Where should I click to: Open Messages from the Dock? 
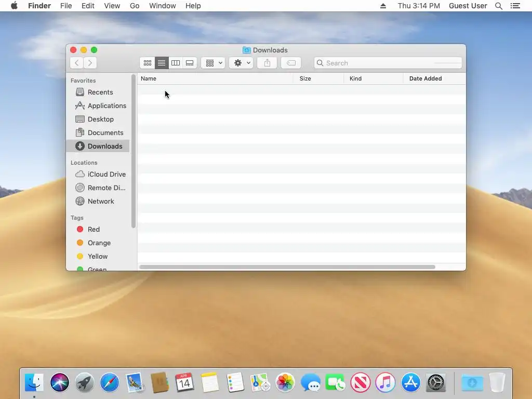[x=310, y=382]
